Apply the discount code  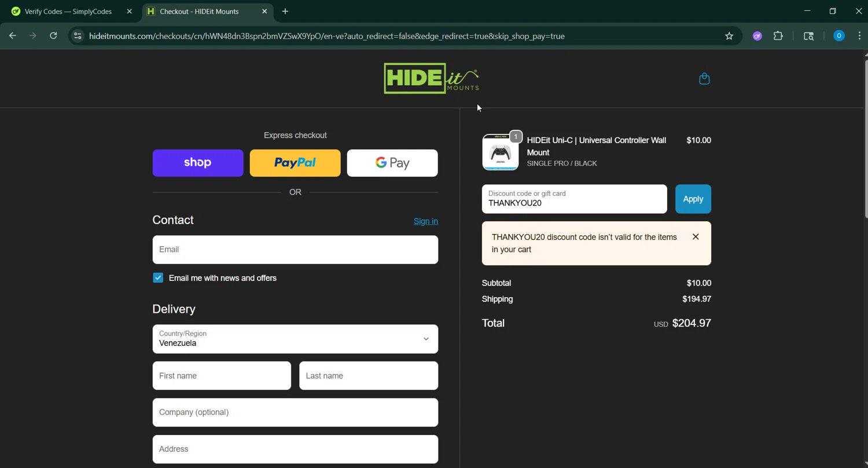(693, 199)
